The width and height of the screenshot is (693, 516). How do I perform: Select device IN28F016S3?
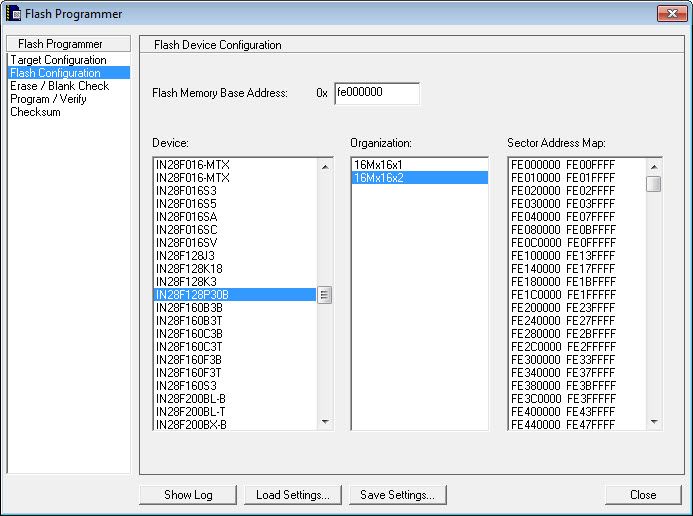(235, 191)
